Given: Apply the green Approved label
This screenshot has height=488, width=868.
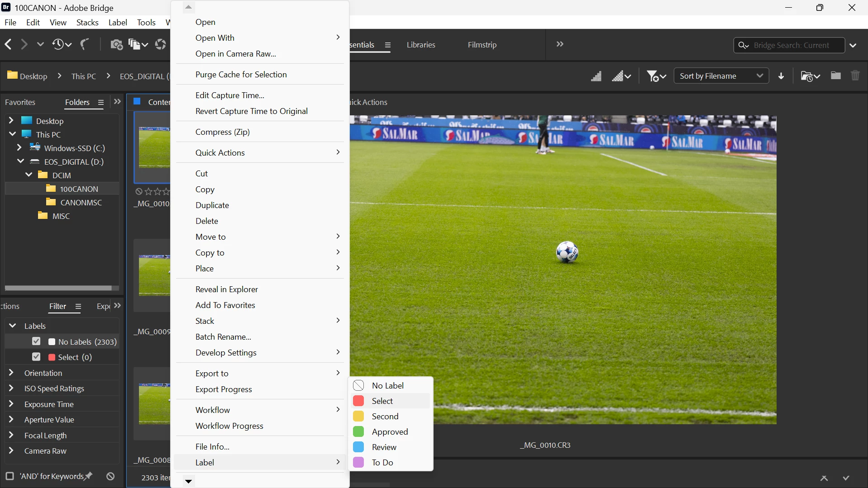Looking at the screenshot, I should pyautogui.click(x=391, y=431).
